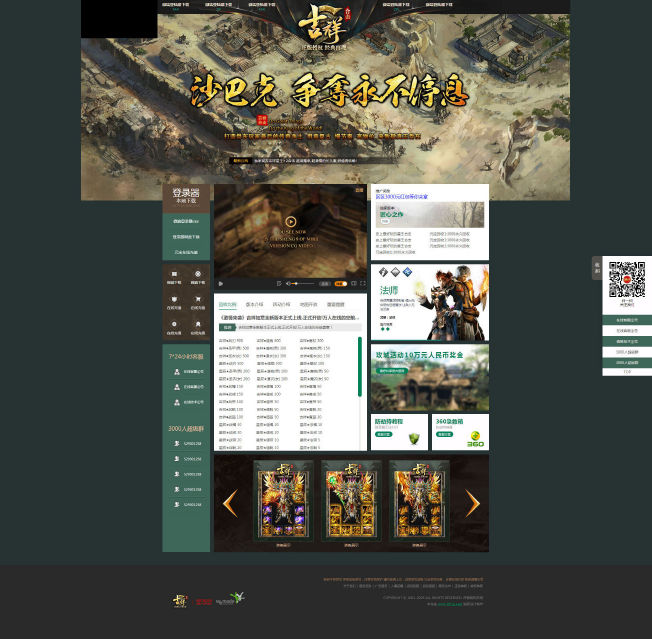
Task: Enter fullscreen with the video fullscreen icon
Action: click(x=363, y=284)
